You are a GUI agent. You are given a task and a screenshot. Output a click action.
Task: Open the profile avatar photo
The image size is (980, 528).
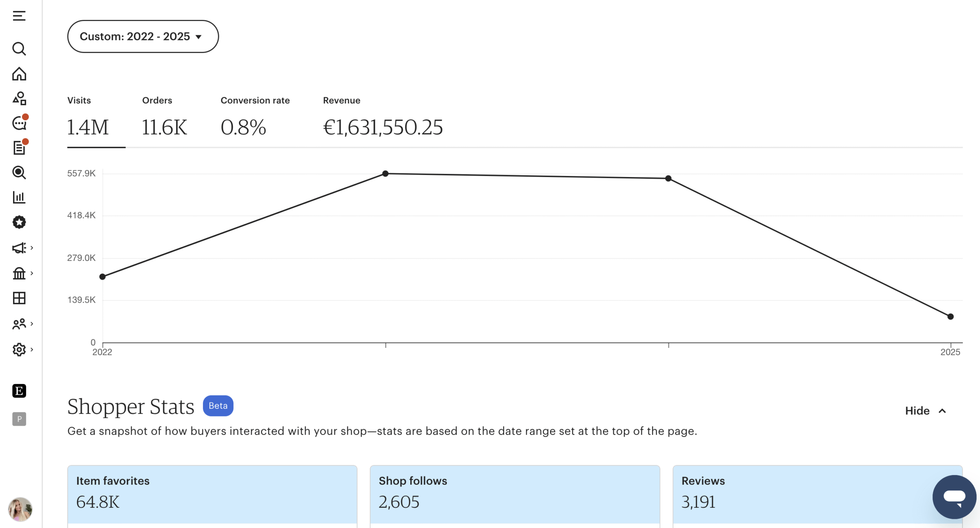(x=20, y=509)
